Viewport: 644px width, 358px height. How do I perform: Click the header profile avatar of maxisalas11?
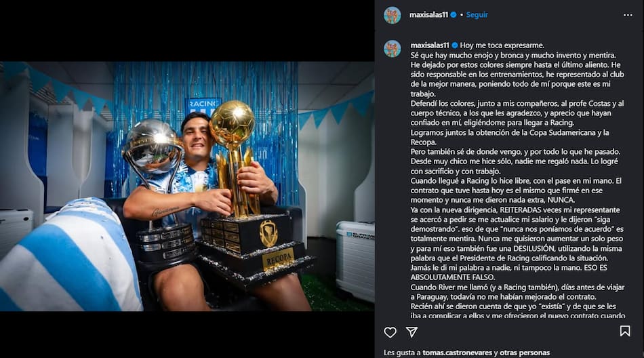(393, 15)
